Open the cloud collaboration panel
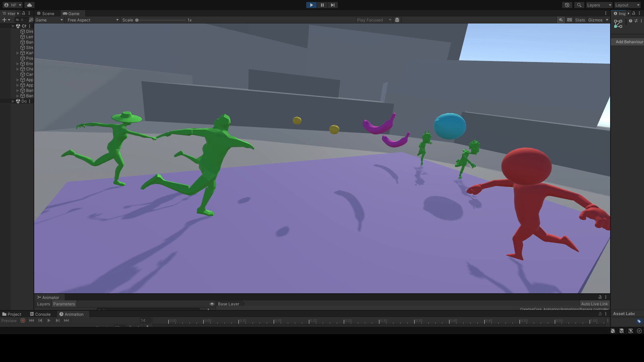The height and width of the screenshot is (362, 644). click(x=30, y=5)
